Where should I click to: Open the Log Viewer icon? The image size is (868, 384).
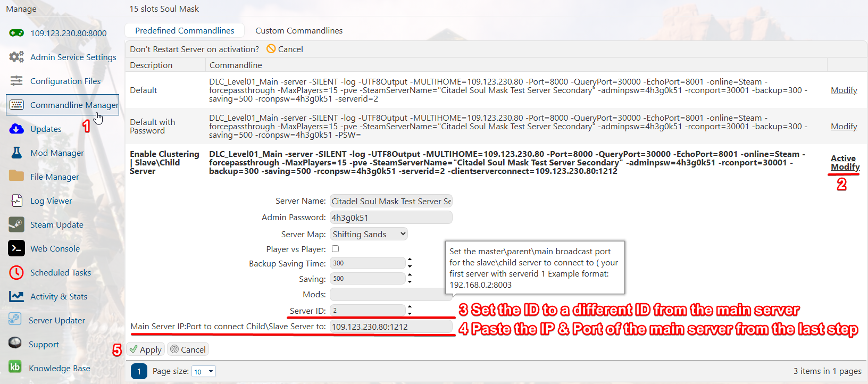pos(16,201)
